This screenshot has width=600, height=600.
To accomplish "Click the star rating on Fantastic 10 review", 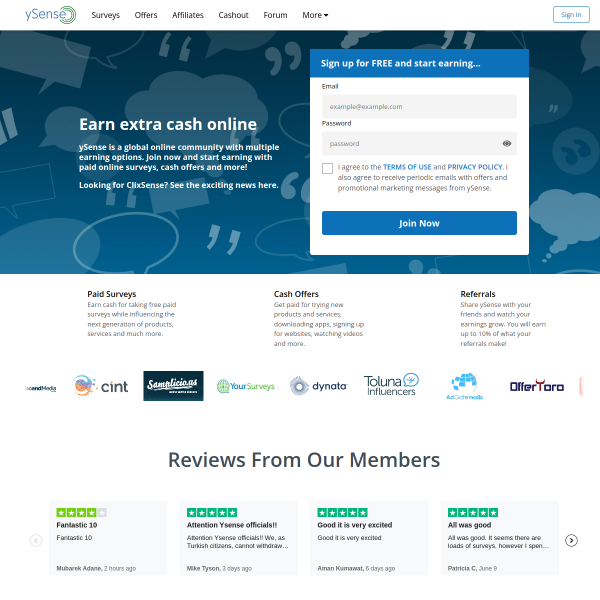I will (x=81, y=512).
